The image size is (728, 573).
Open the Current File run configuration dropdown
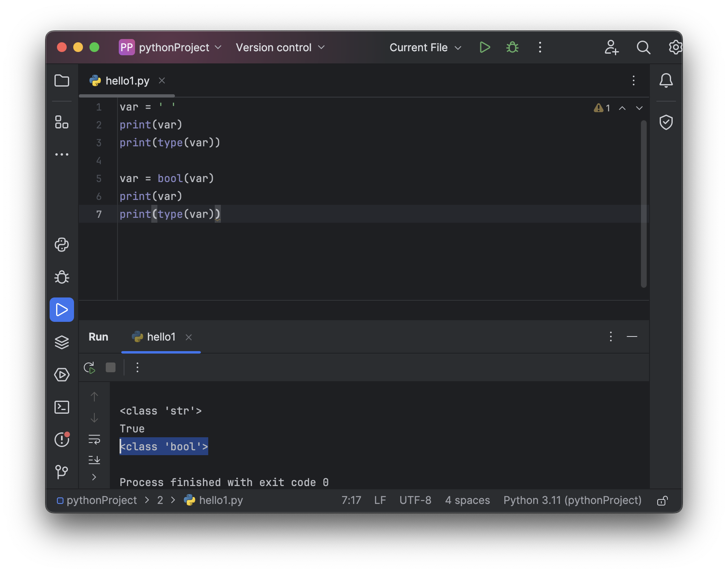[x=425, y=48]
